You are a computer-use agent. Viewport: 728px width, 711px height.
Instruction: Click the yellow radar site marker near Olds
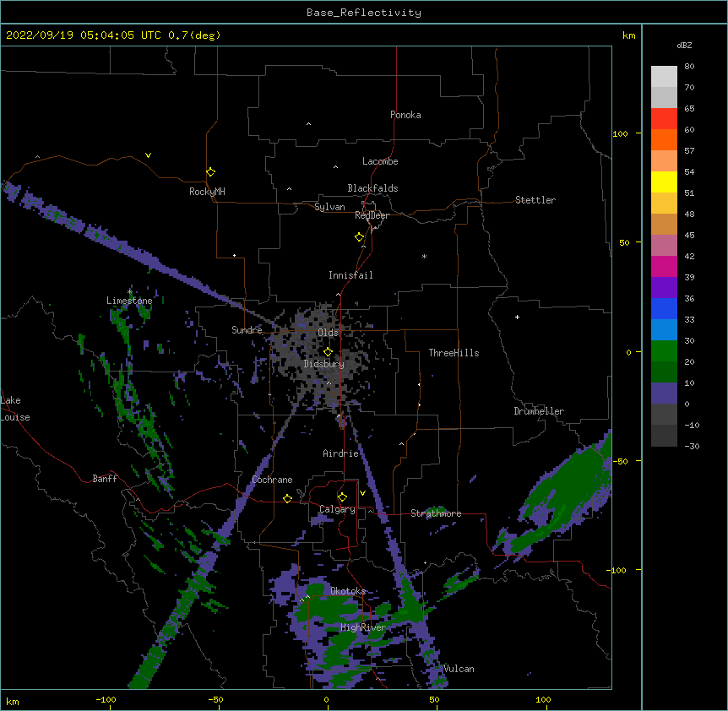coord(328,351)
